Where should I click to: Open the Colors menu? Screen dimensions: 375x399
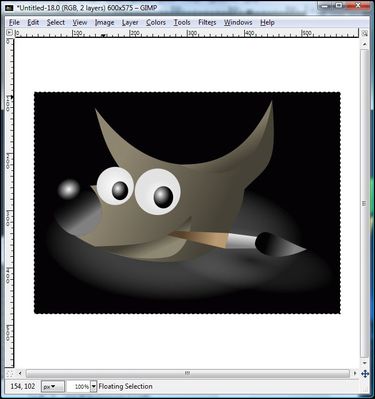156,22
